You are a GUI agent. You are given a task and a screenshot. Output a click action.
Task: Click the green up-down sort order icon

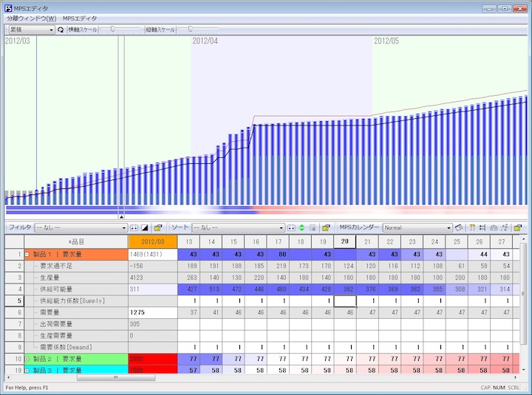click(x=302, y=228)
